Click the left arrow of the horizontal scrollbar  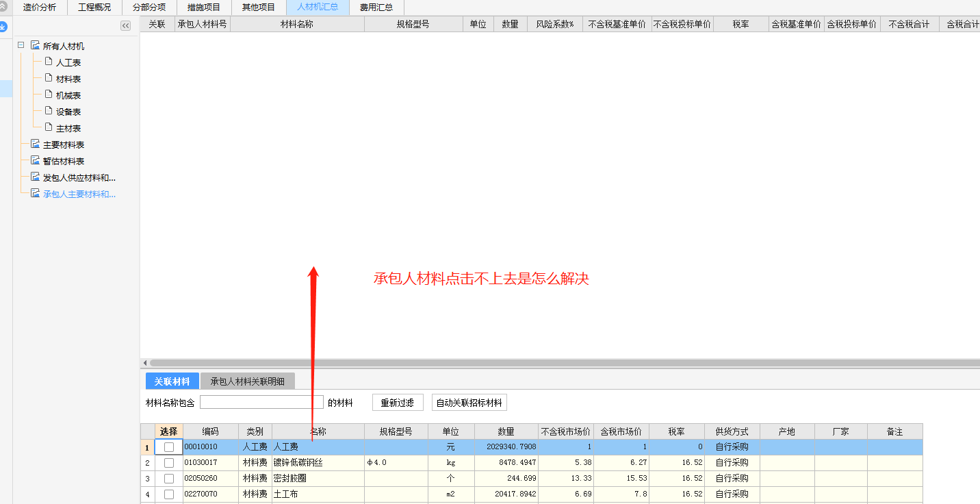pos(144,363)
